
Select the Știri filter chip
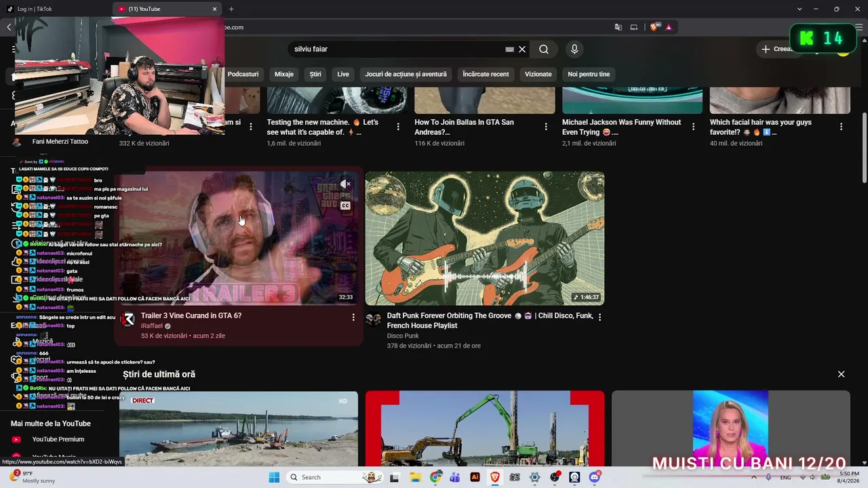(315, 74)
